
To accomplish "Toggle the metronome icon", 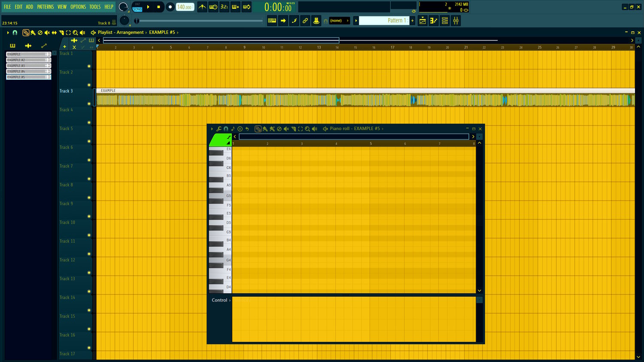I will 202,7.
